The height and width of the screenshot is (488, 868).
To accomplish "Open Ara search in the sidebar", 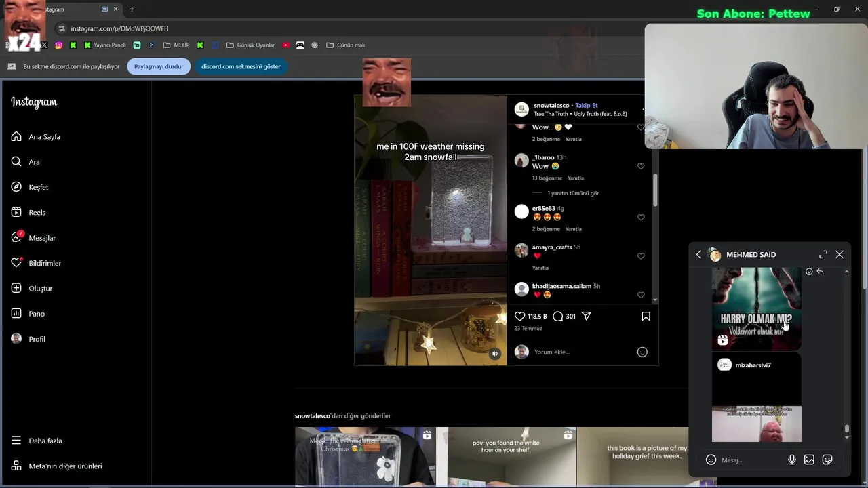I will [x=25, y=162].
